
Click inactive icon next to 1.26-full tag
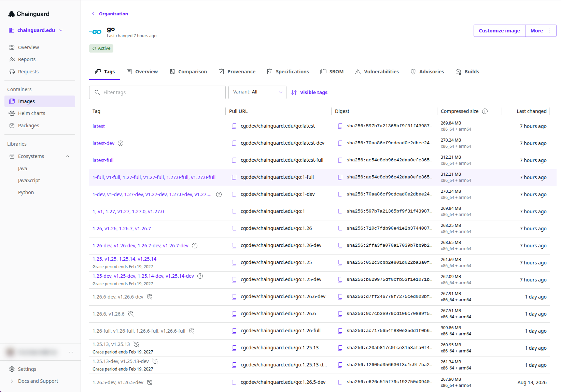click(x=192, y=331)
